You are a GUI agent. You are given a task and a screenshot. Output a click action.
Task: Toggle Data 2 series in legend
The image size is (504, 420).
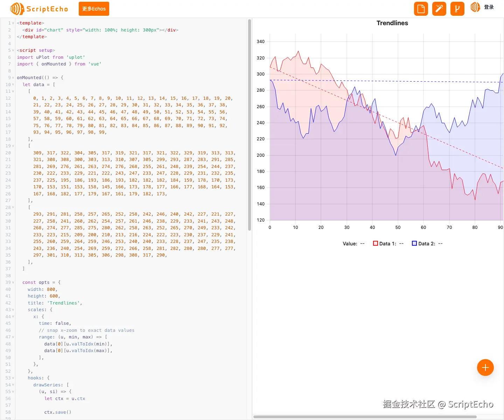427,244
